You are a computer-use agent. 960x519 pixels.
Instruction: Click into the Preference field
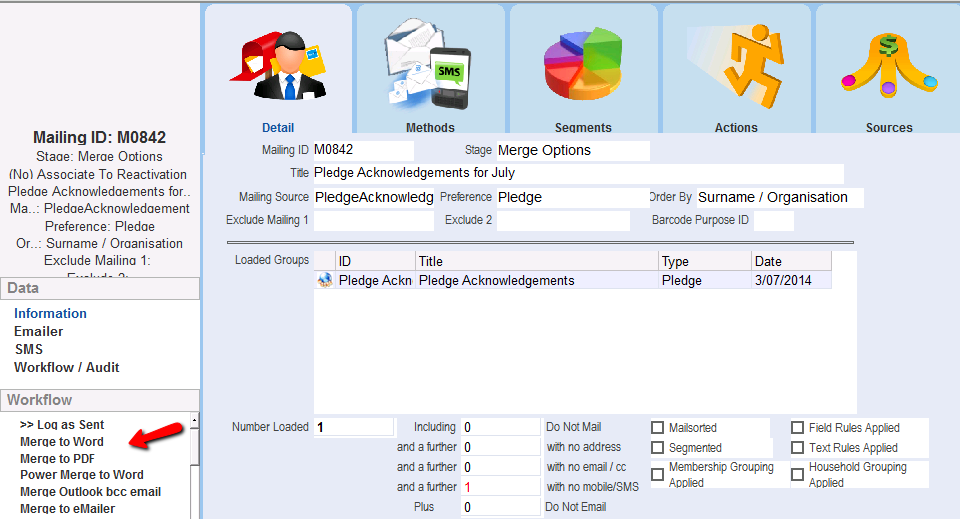[x=573, y=197]
